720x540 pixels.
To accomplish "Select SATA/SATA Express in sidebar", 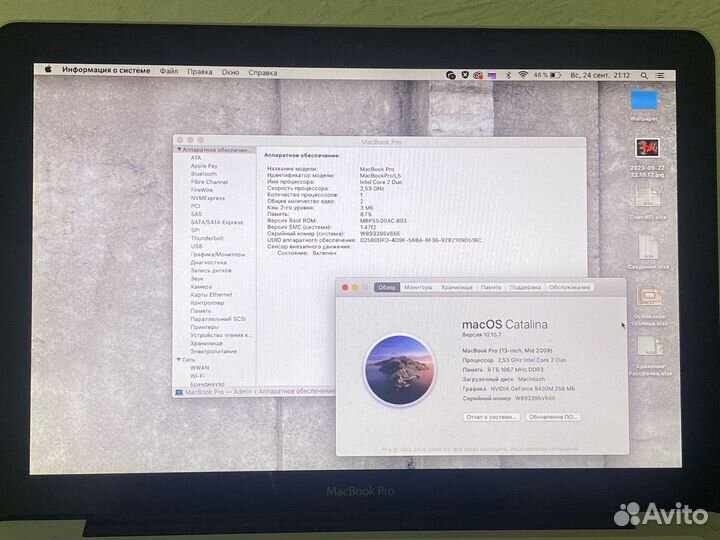I will [x=217, y=222].
